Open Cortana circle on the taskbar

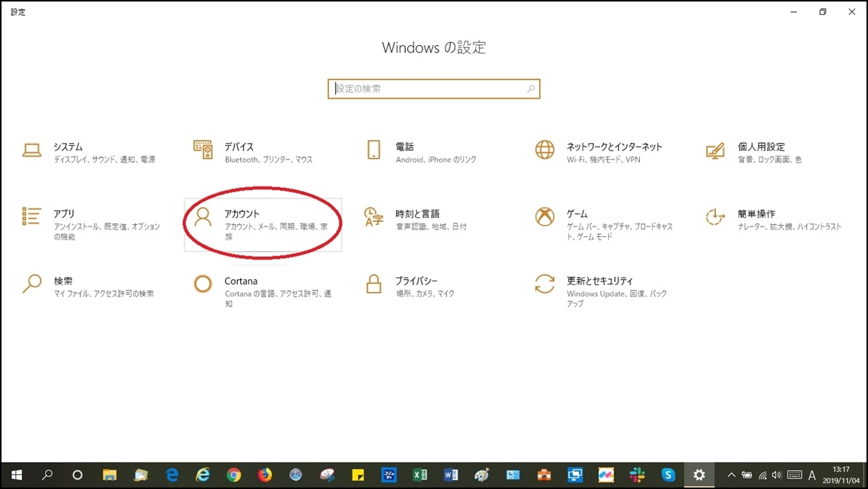coord(78,475)
